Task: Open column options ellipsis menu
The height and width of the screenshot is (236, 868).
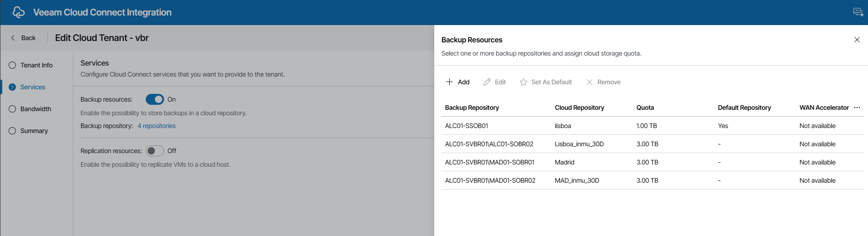Action: 857,108
